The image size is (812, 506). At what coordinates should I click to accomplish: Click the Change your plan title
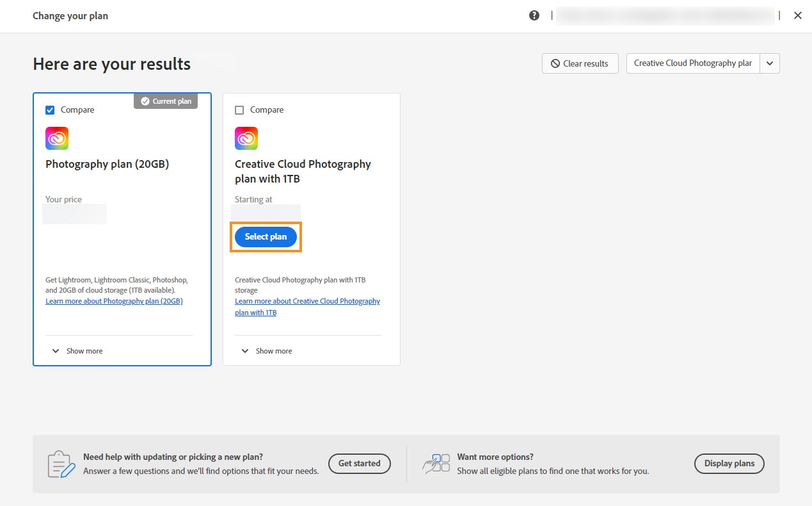(x=70, y=16)
